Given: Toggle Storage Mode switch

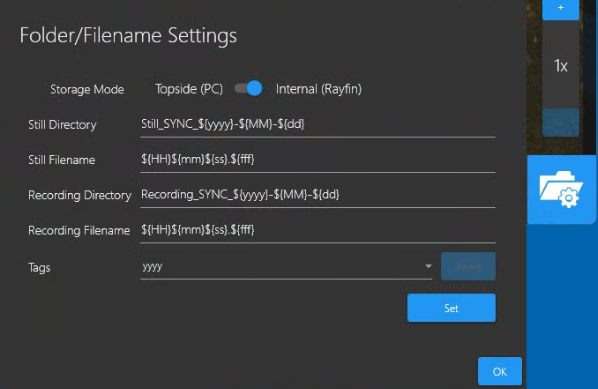Looking at the screenshot, I should (248, 89).
